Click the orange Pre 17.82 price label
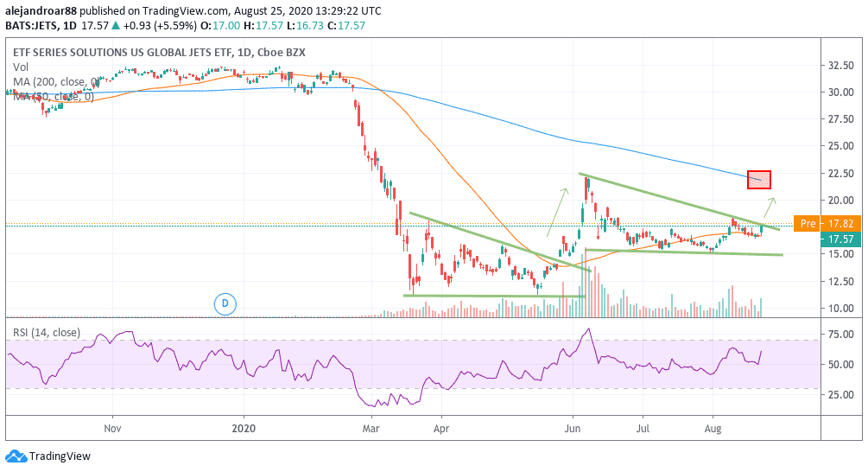868x472 pixels. click(827, 223)
